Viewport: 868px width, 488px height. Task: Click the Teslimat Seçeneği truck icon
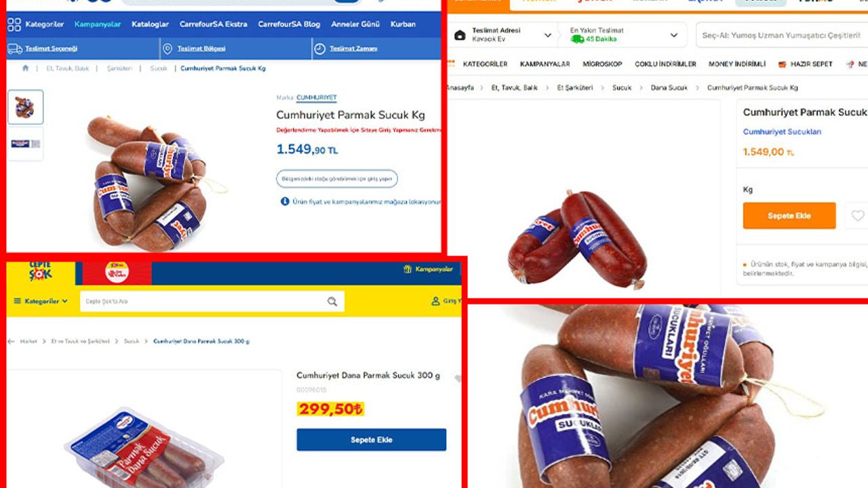click(15, 49)
